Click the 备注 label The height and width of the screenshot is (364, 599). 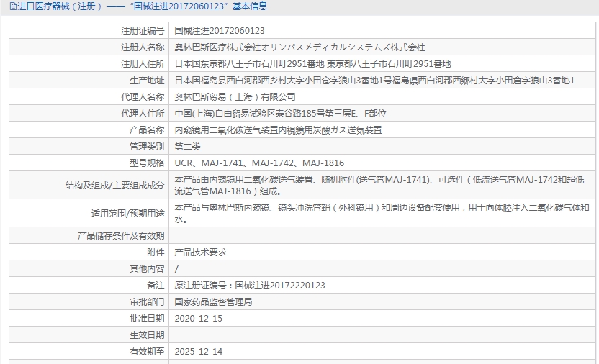pos(156,286)
